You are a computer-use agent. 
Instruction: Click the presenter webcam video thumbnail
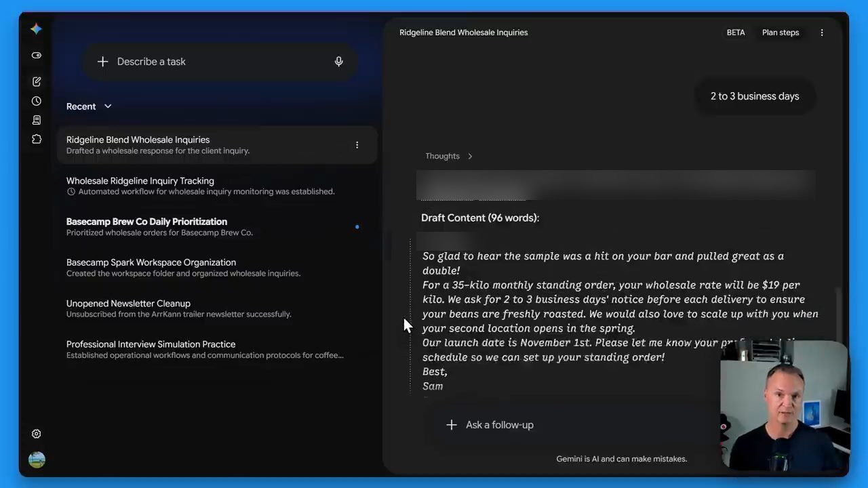pos(785,405)
